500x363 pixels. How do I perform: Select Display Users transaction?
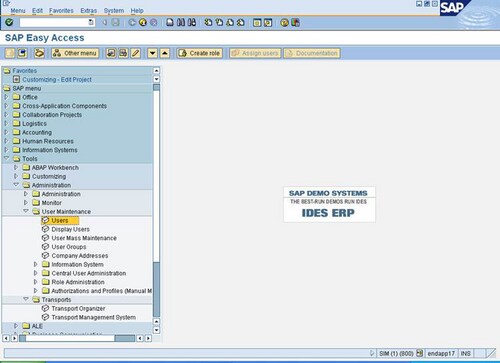click(x=70, y=229)
